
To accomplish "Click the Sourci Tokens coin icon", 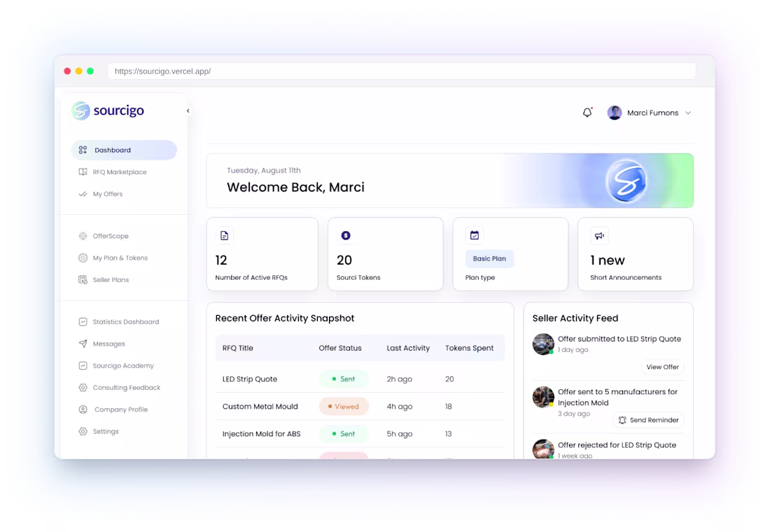I will click(345, 235).
